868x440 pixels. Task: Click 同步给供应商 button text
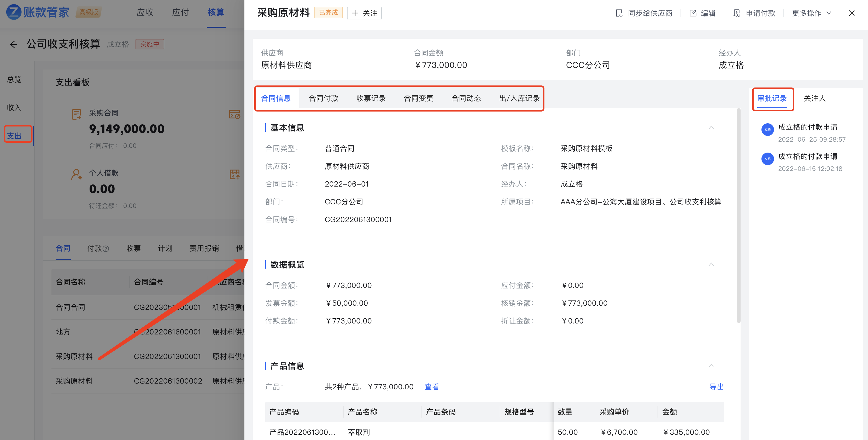coord(650,13)
